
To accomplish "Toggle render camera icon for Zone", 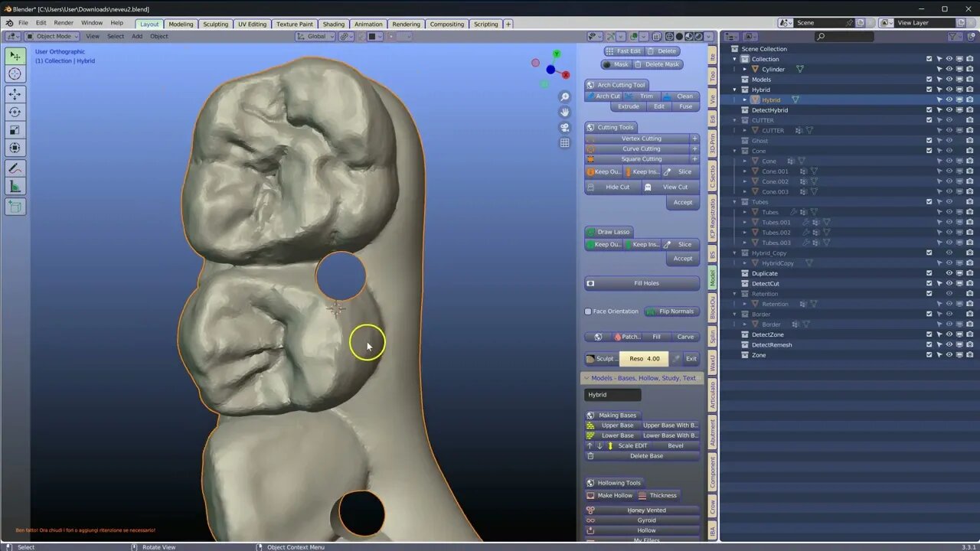I will (x=970, y=355).
